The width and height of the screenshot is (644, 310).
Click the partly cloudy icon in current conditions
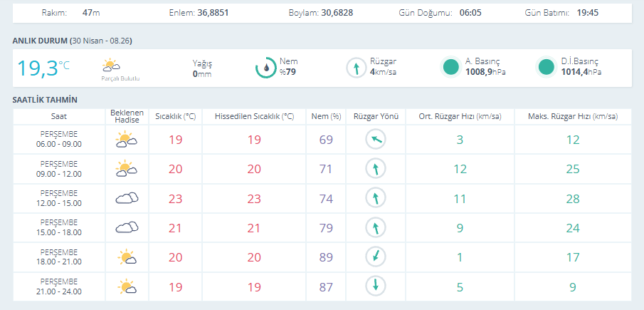tap(111, 66)
